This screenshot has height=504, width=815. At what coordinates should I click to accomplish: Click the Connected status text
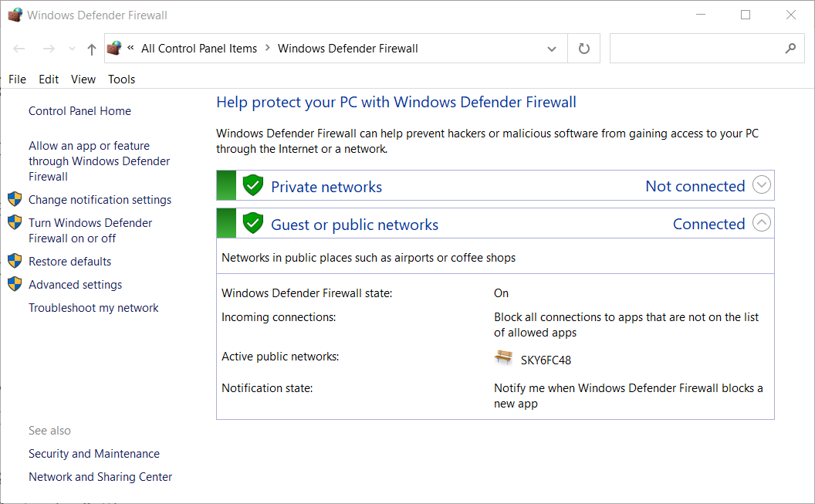709,224
